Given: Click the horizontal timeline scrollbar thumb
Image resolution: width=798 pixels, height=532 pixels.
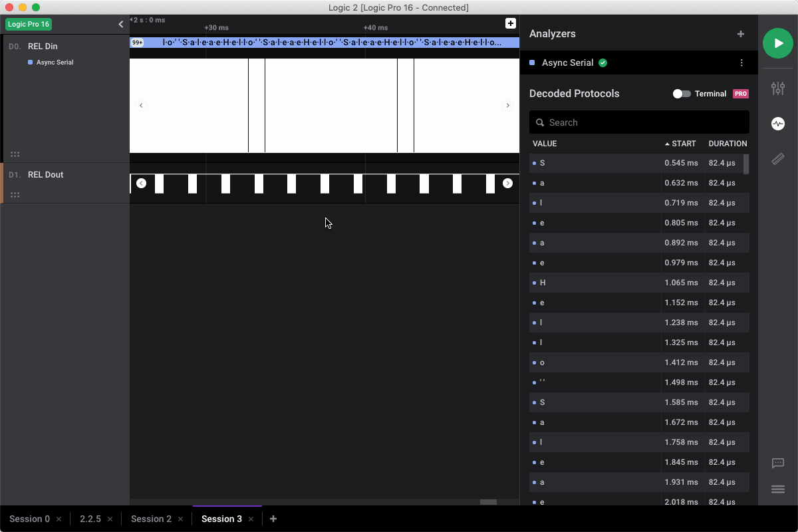Looking at the screenshot, I should pyautogui.click(x=488, y=502).
